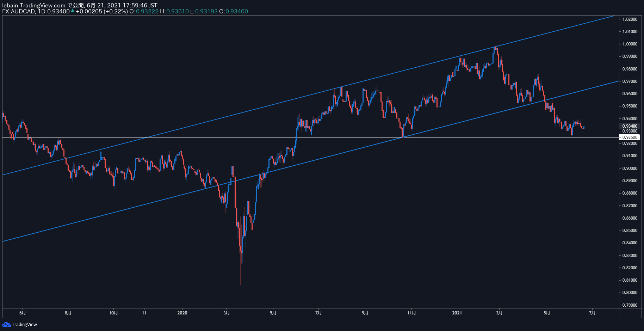Viewport: 644px width, 331px height.
Task: Click the 0.92000 price axis label
Action: [x=630, y=143]
